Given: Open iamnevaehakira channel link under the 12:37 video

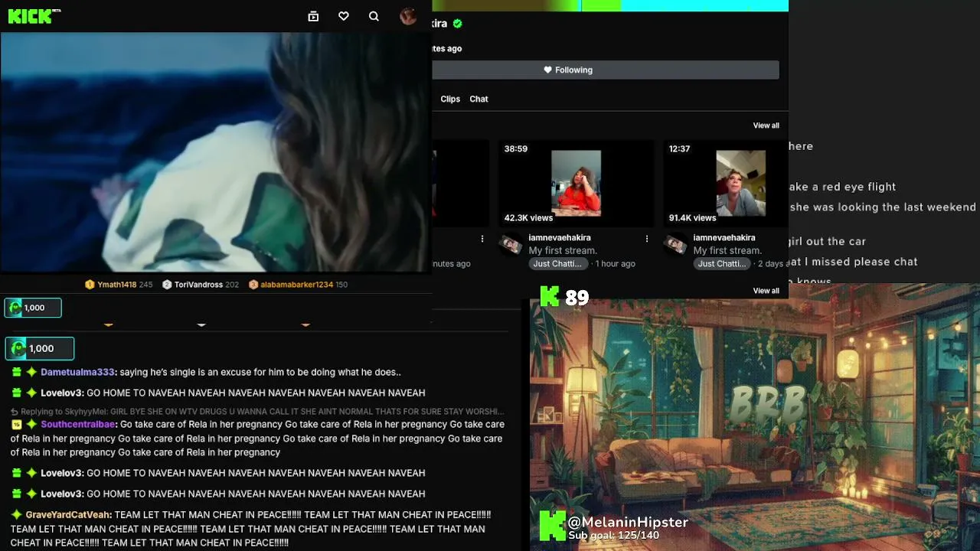Looking at the screenshot, I should 724,238.
